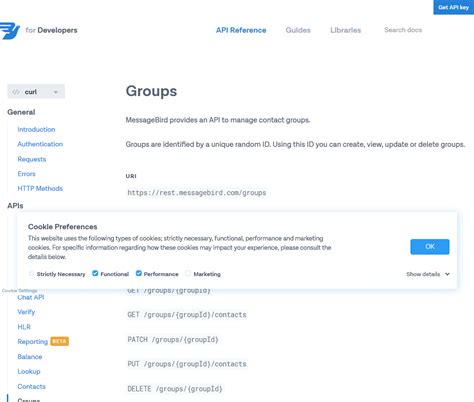The width and height of the screenshot is (474, 402).
Task: Uncheck the Functional cookies checkbox
Action: point(95,273)
